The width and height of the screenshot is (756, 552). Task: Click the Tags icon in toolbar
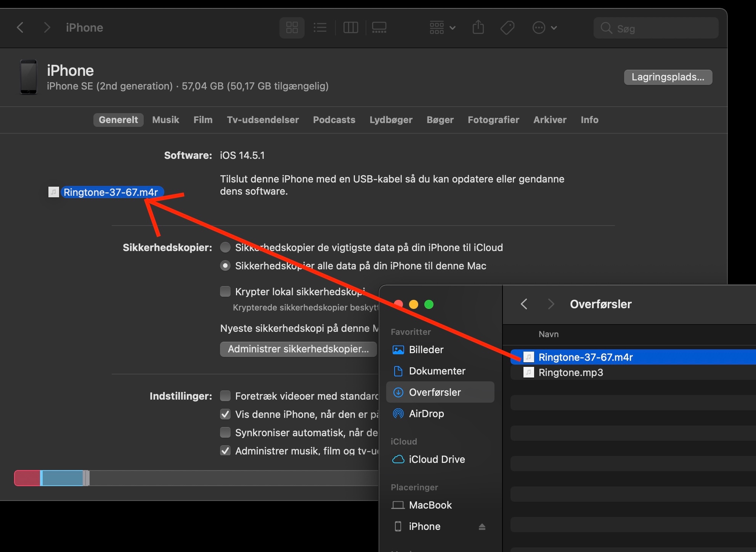(x=507, y=27)
